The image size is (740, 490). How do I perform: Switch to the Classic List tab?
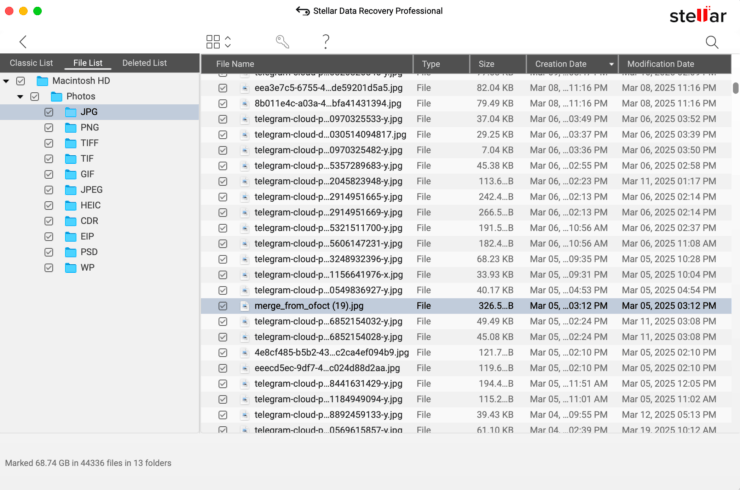click(x=30, y=63)
